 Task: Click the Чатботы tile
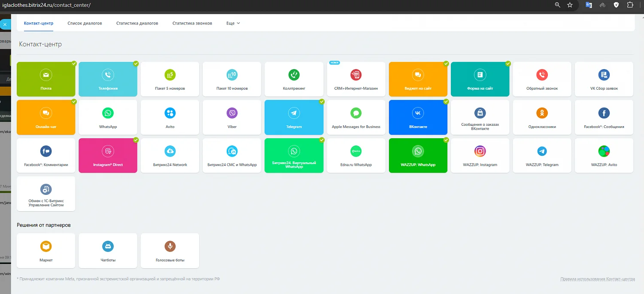tap(108, 251)
